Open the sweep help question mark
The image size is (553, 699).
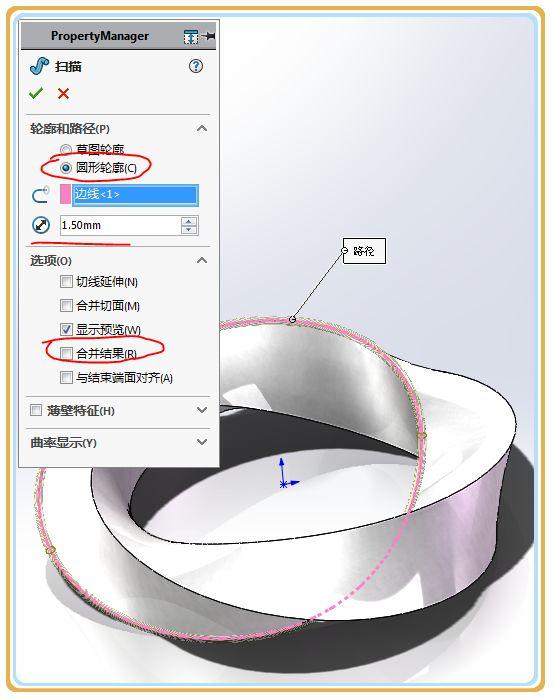[195, 66]
